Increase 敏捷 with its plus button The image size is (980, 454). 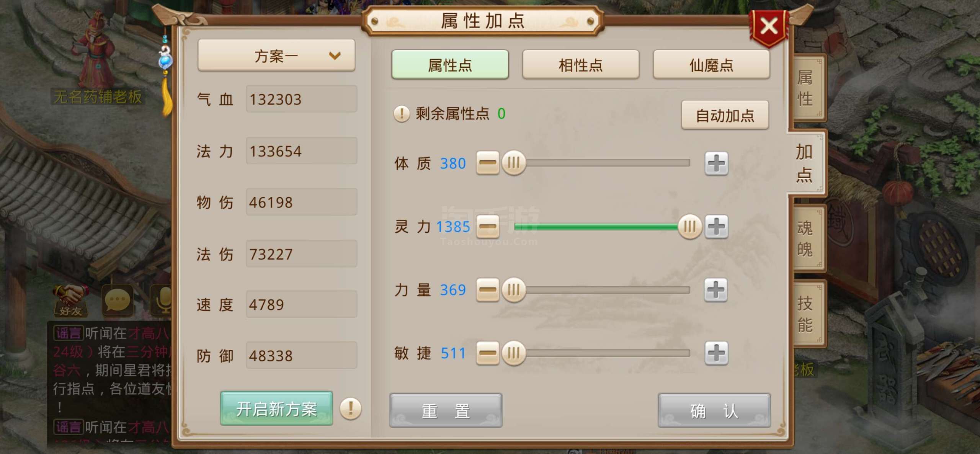(716, 353)
